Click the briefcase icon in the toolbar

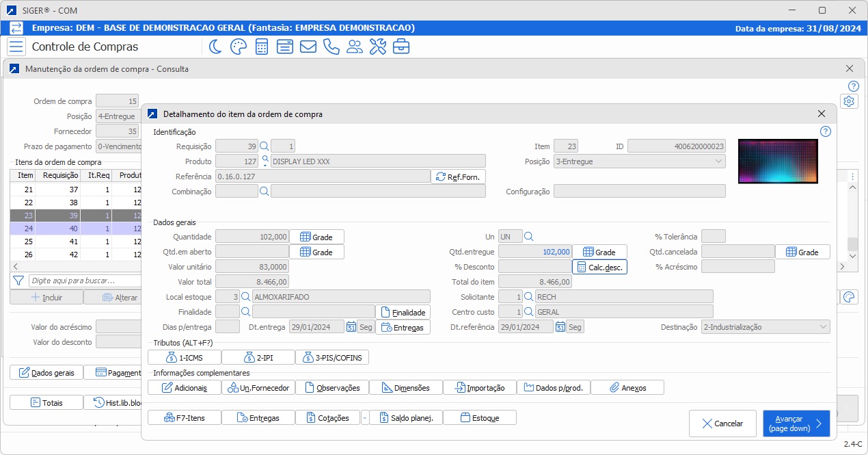pos(401,47)
